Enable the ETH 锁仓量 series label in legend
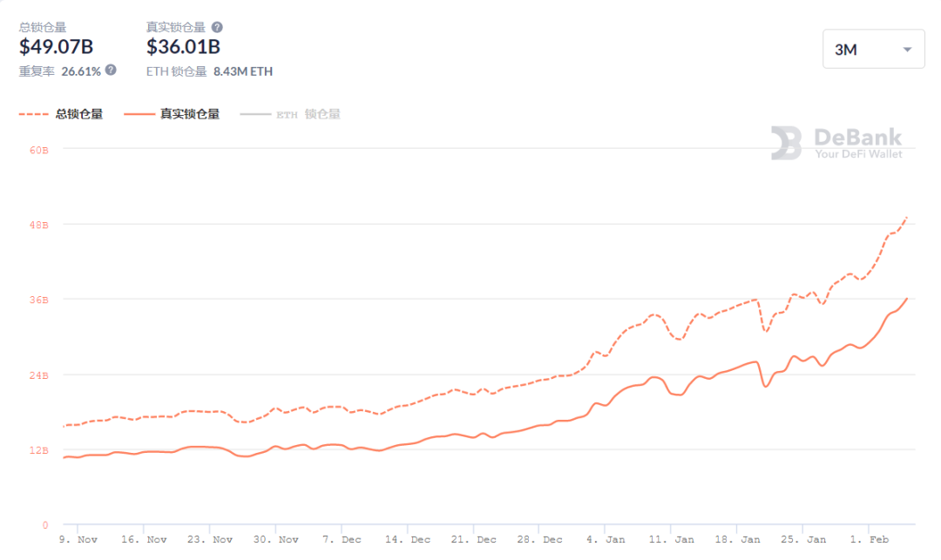The image size is (941, 560). pyautogui.click(x=308, y=114)
